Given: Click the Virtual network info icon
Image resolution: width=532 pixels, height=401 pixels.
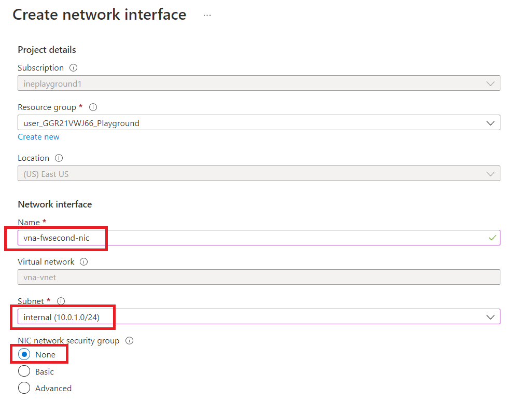Looking at the screenshot, I should (x=84, y=262).
